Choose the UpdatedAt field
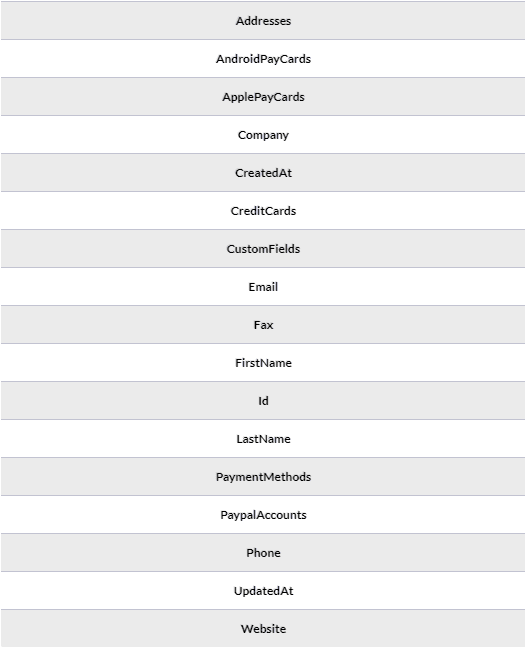 pyautogui.click(x=262, y=590)
